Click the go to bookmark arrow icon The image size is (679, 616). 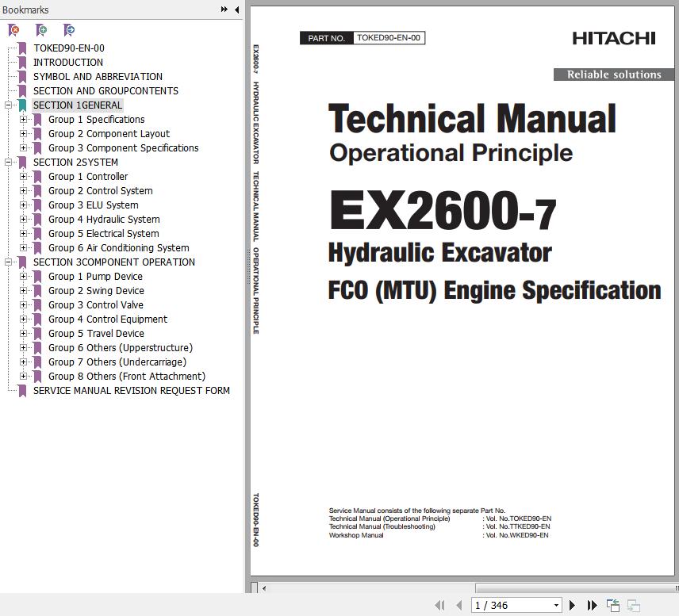(x=69, y=30)
